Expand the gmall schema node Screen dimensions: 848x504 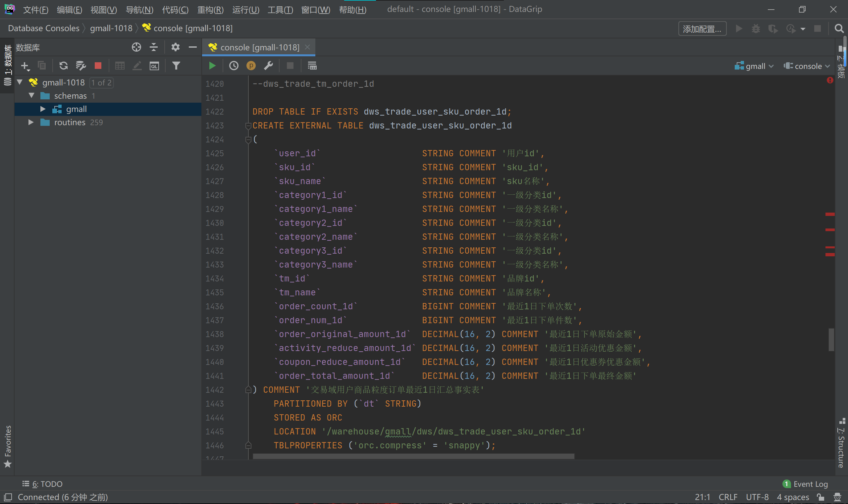pyautogui.click(x=43, y=109)
